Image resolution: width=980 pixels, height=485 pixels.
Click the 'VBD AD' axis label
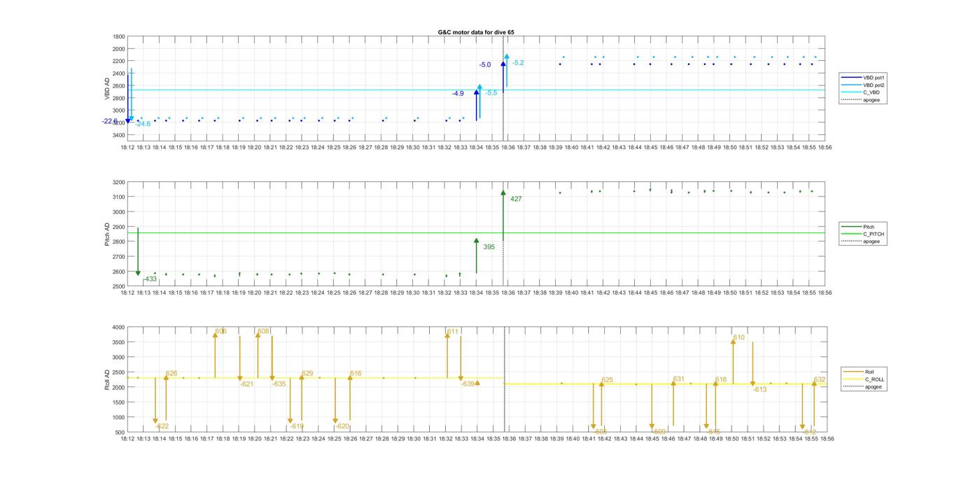coord(108,89)
